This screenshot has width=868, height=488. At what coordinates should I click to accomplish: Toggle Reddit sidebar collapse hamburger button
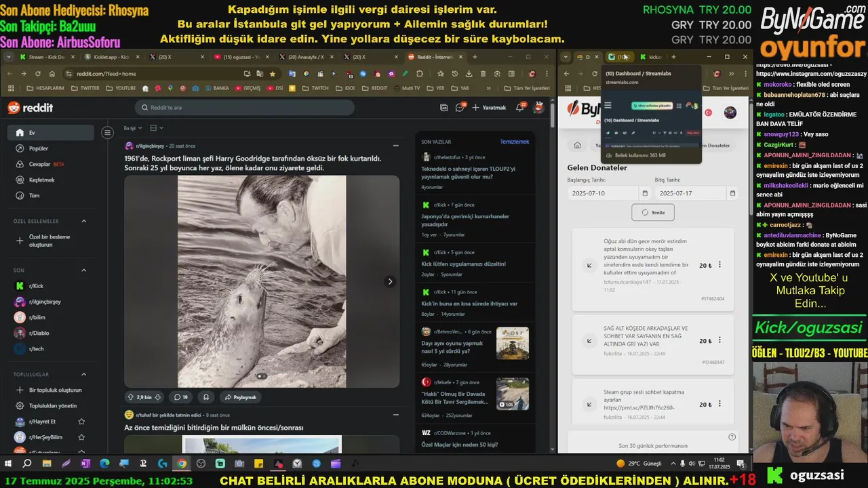coord(107,133)
